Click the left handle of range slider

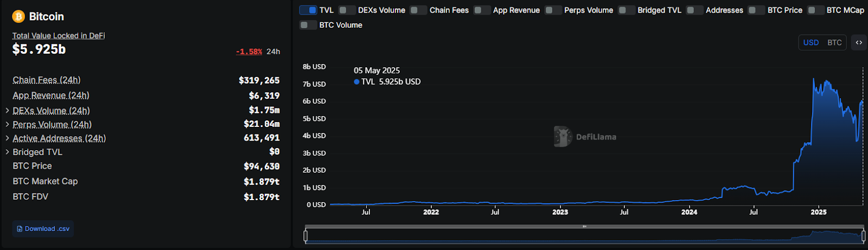305,236
